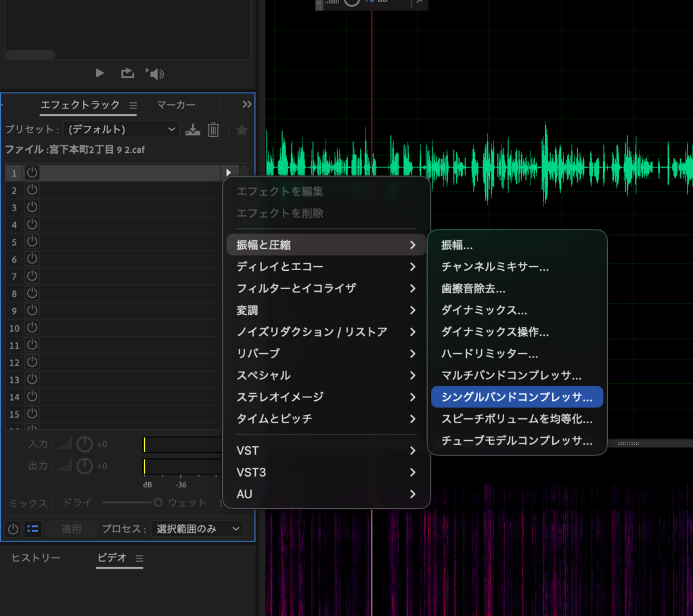
Task: Toggle the main rack power button
Action: point(13,529)
